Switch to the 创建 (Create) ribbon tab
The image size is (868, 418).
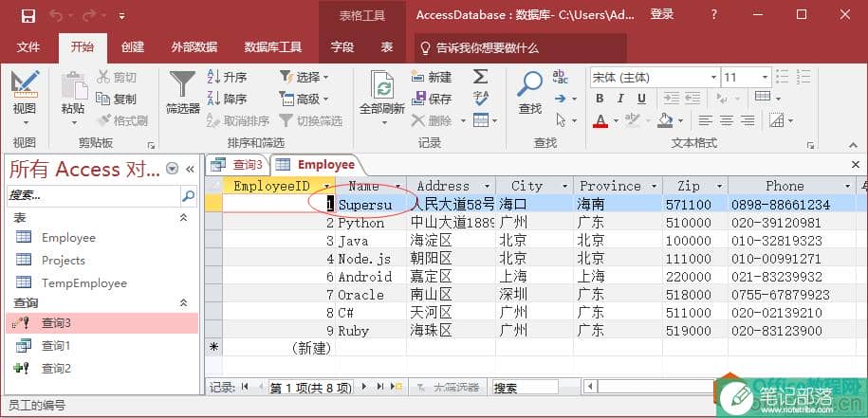(133, 47)
